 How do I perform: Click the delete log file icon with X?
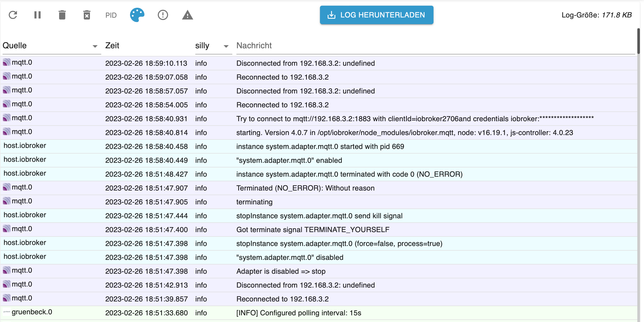point(87,15)
